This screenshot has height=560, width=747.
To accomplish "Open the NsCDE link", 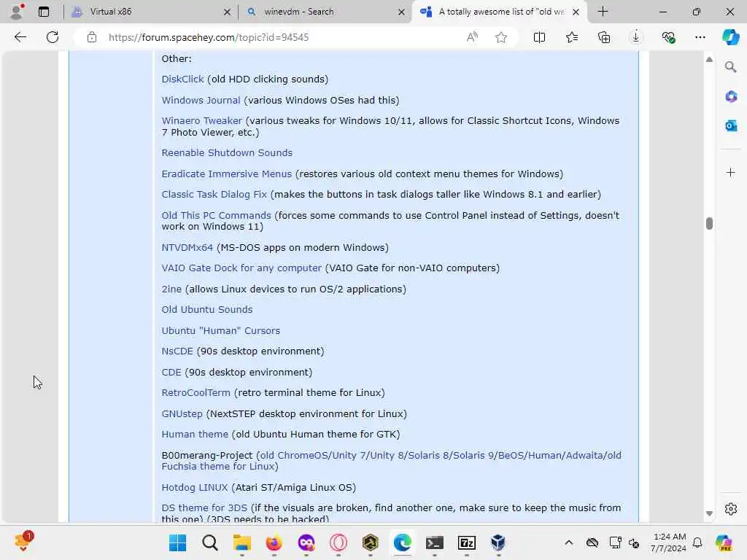I will click(x=177, y=351).
